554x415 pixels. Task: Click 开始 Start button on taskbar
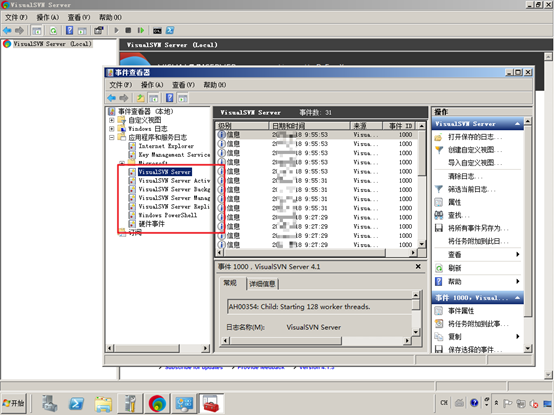(13, 403)
